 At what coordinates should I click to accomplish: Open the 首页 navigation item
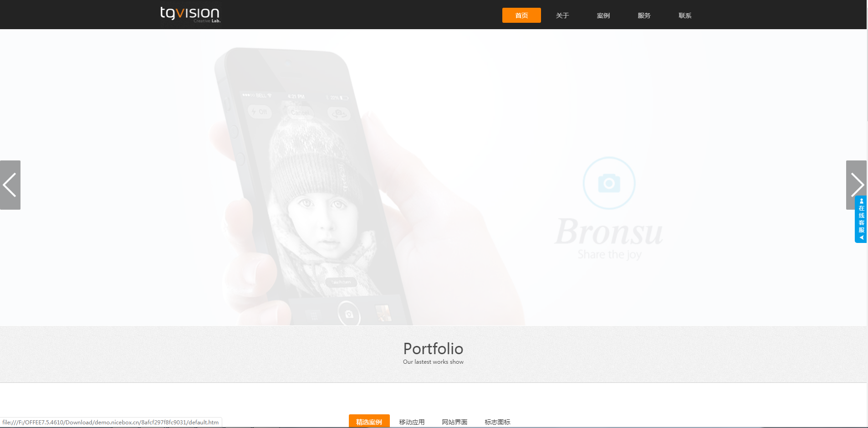(x=521, y=15)
